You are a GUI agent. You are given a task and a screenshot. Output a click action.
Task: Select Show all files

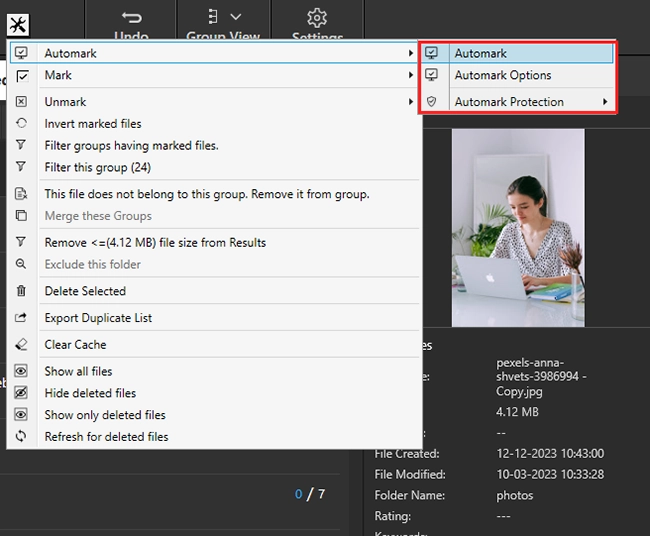(x=214, y=371)
